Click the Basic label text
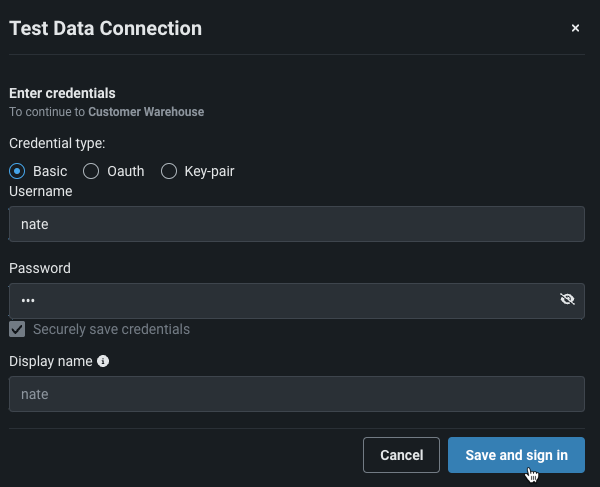 tap(50, 171)
